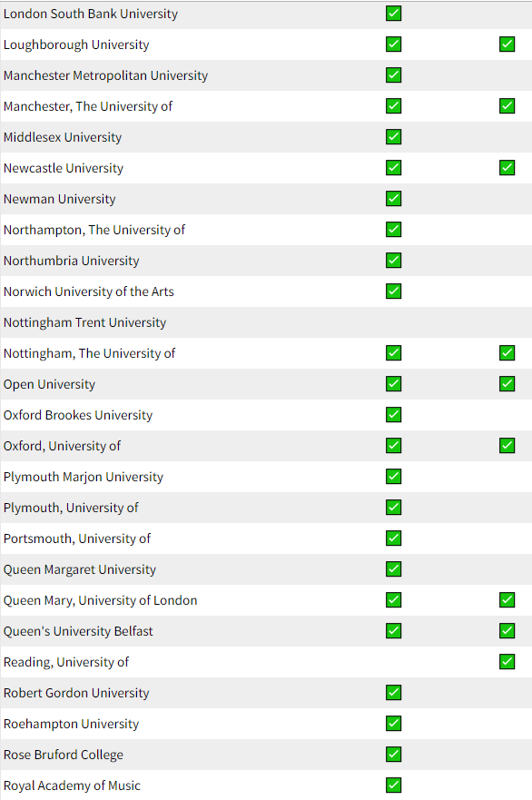Click first-column checkmark for Norwich University of the Arts
The height and width of the screenshot is (800, 532).
tap(393, 291)
